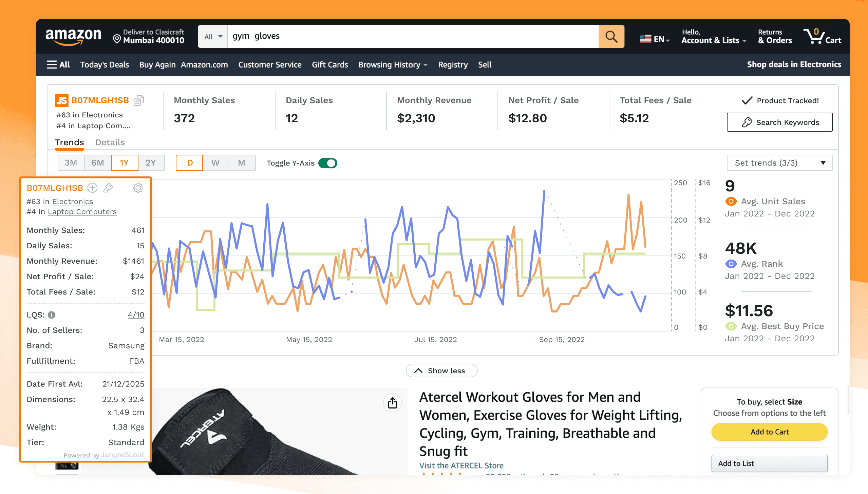Toggle visibility of Avg. Rank trend
868x494 pixels.
(731, 264)
